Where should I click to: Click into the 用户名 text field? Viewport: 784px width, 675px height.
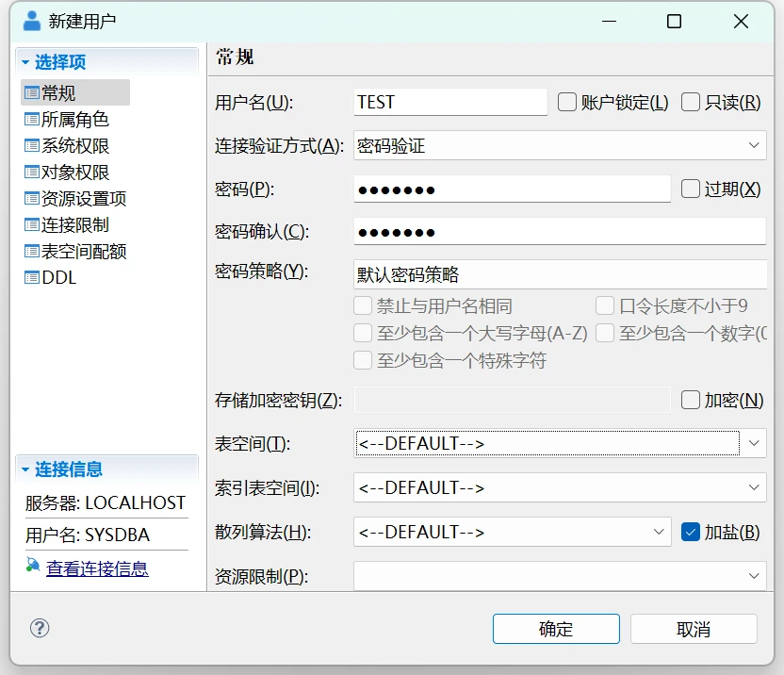point(450,103)
